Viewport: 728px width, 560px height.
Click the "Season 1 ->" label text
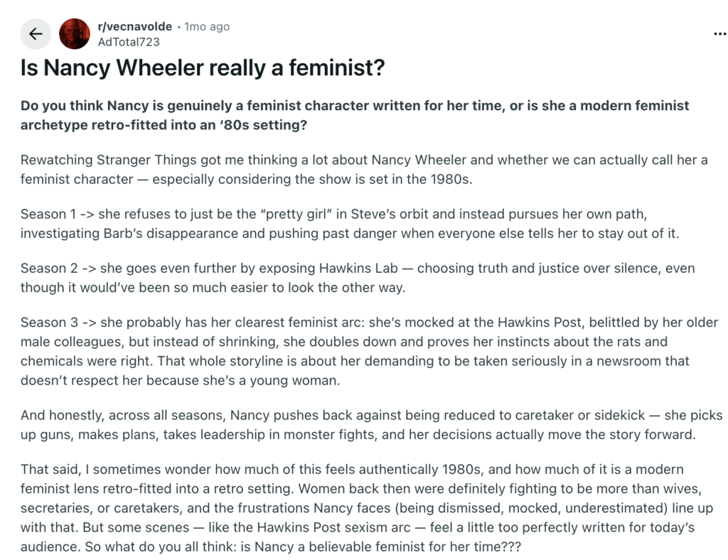point(56,214)
